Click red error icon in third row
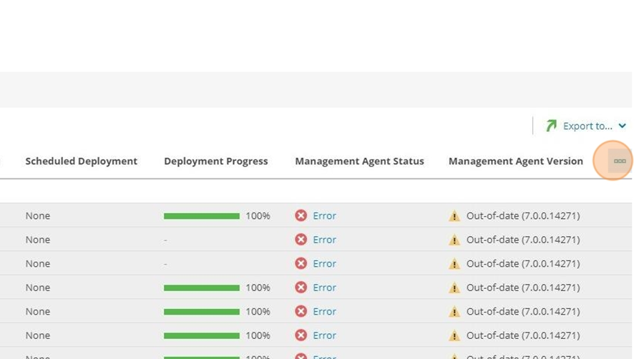This screenshot has height=359, width=644. coord(301,263)
